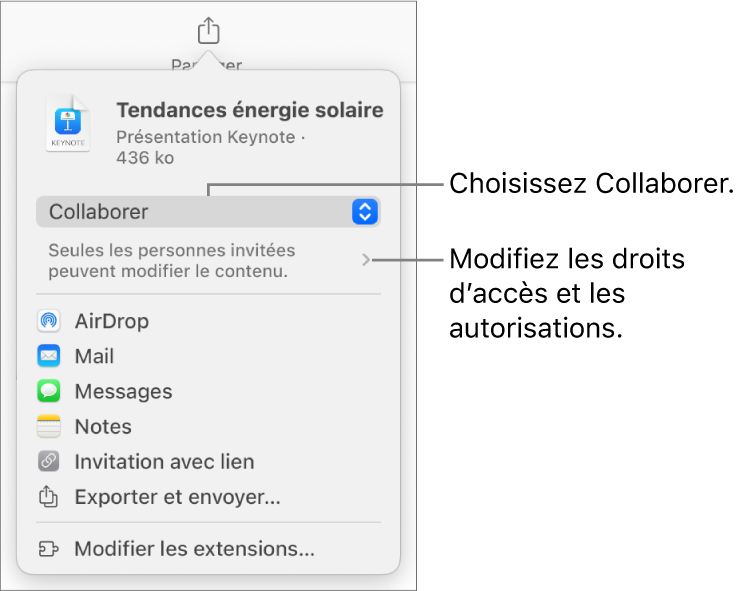Click the blue arrows on the Collaborer menu
Image resolution: width=745 pixels, height=591 pixels.
click(x=365, y=212)
